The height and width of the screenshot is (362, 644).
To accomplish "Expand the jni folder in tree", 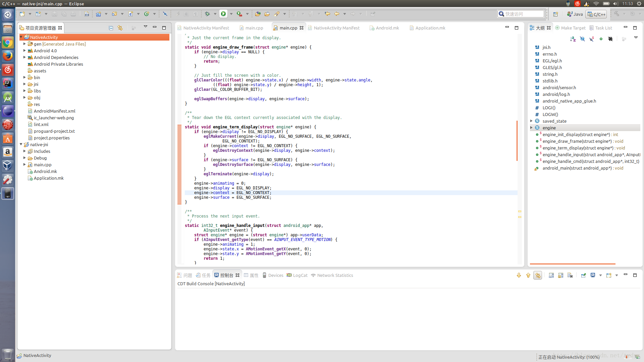I will tap(24, 84).
